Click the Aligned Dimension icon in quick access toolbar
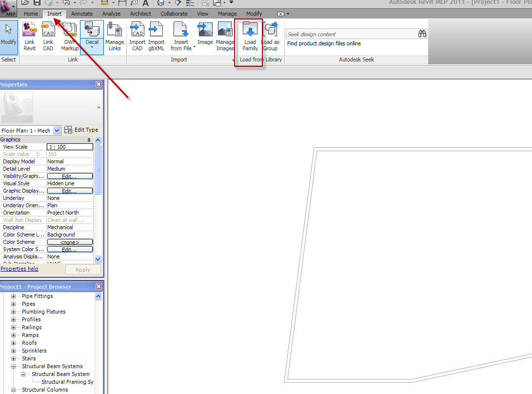532x394 pixels. (122, 3)
